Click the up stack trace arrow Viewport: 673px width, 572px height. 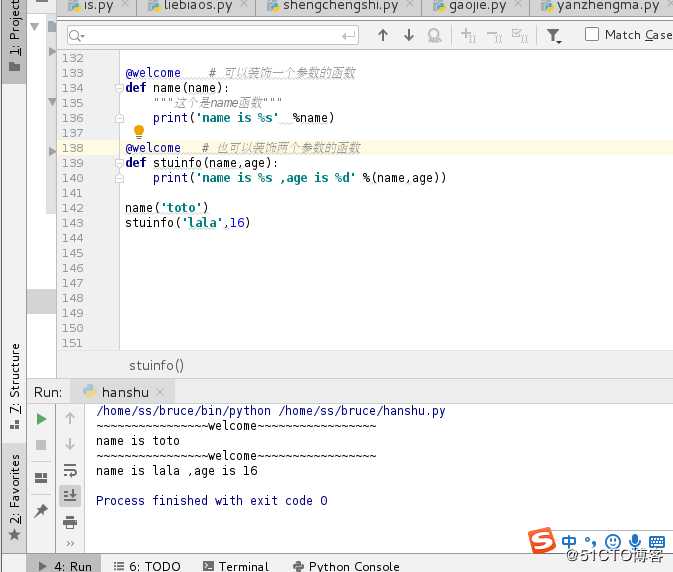[x=70, y=418]
